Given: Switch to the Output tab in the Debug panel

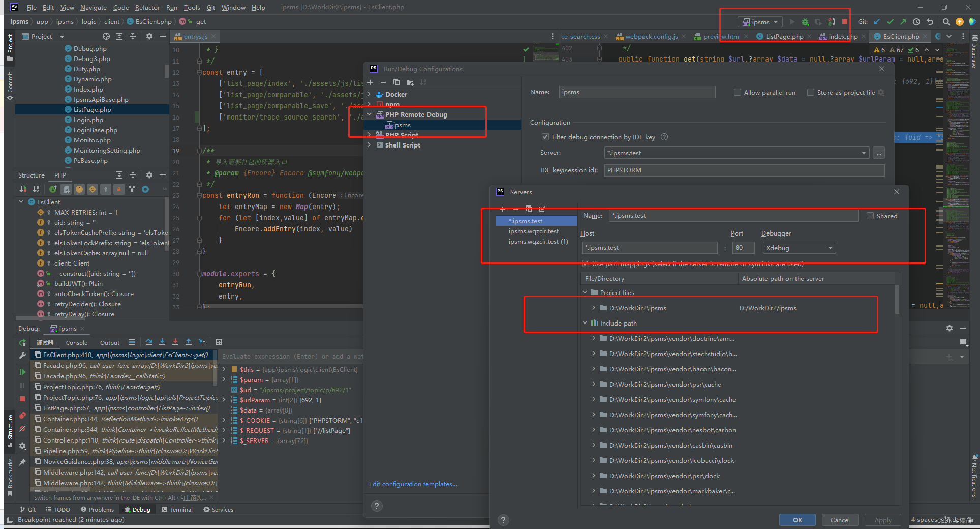Looking at the screenshot, I should pyautogui.click(x=110, y=343).
